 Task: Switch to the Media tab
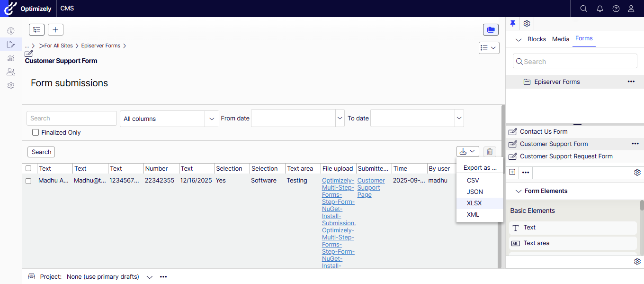coord(561,39)
